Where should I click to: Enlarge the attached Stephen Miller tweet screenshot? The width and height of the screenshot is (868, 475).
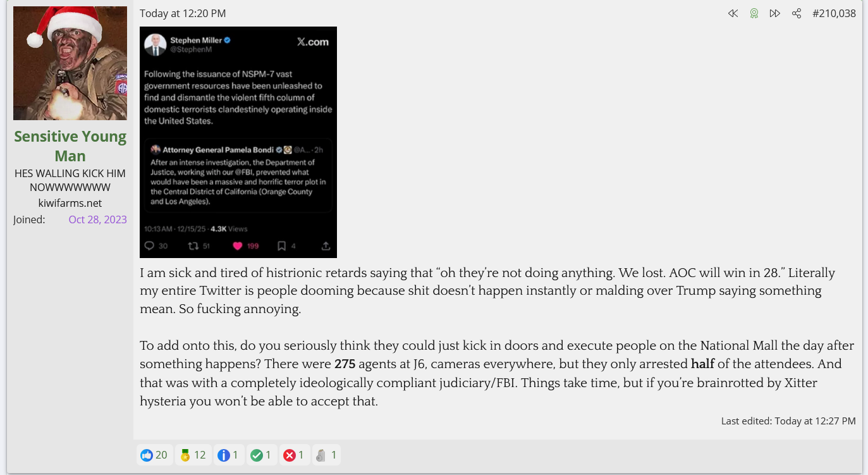coord(238,142)
